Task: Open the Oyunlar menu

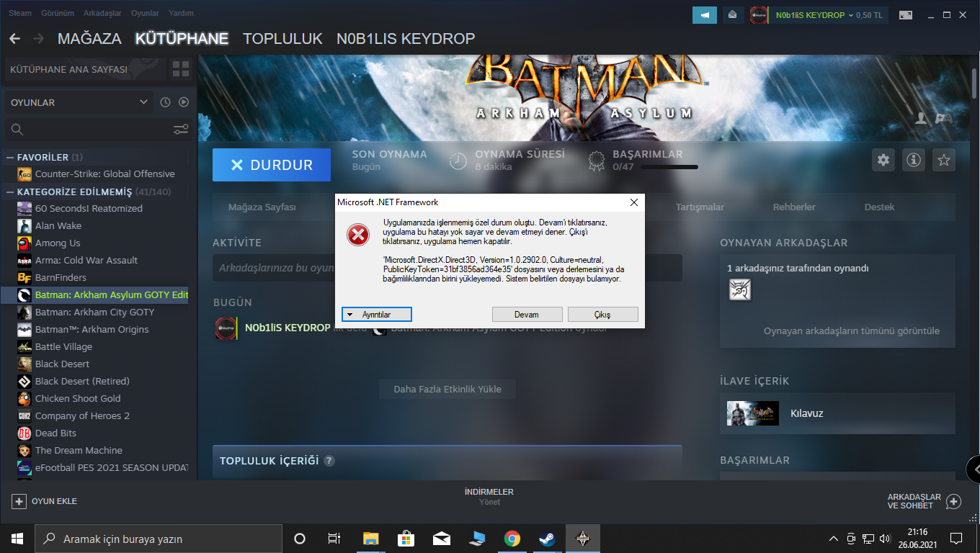Action: pos(145,13)
